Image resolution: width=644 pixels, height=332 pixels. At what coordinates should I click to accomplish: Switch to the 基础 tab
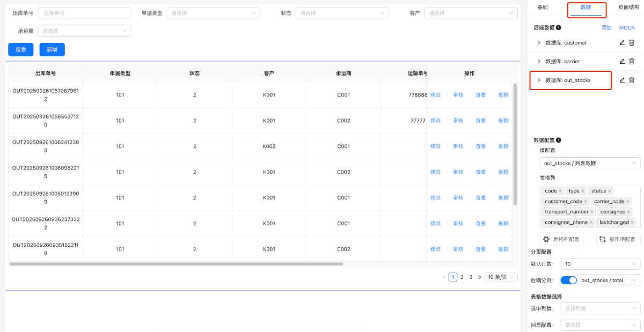pos(543,8)
